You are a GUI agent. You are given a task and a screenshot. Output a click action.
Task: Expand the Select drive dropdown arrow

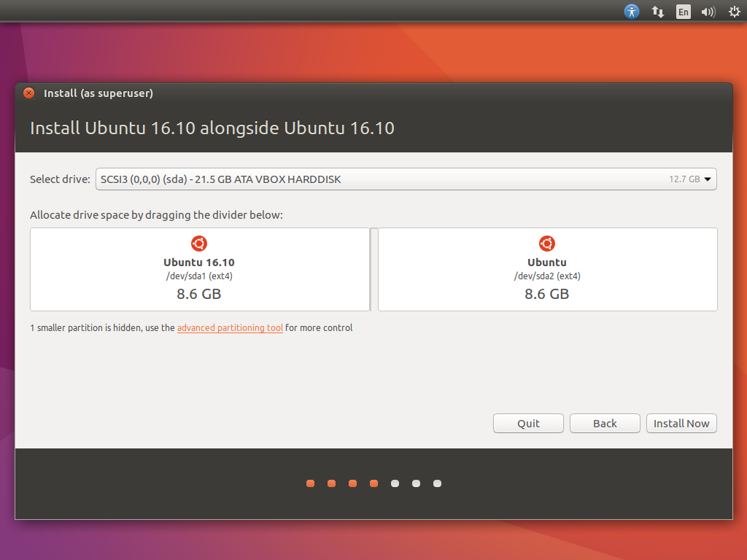(708, 179)
